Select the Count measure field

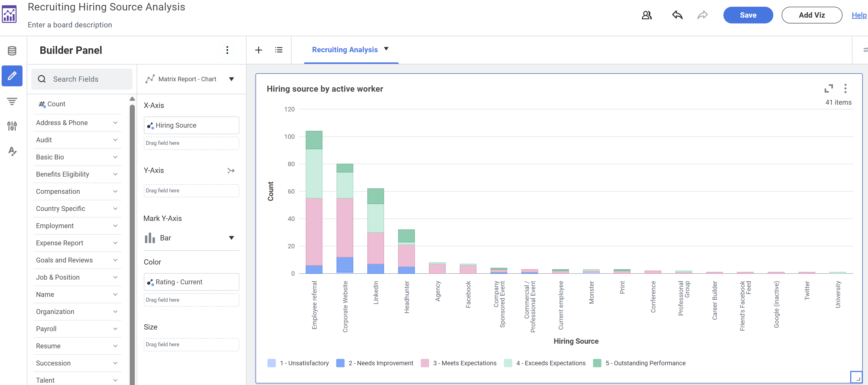coord(77,104)
